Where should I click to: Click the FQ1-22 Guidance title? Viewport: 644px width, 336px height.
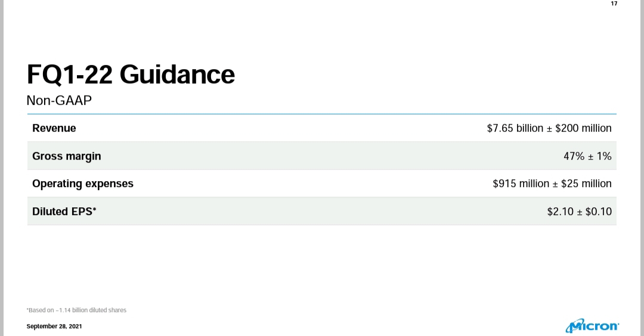tap(131, 74)
